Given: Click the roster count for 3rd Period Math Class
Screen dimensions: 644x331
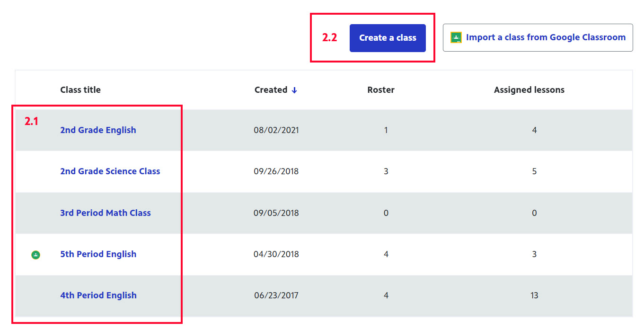Looking at the screenshot, I should point(386,213).
